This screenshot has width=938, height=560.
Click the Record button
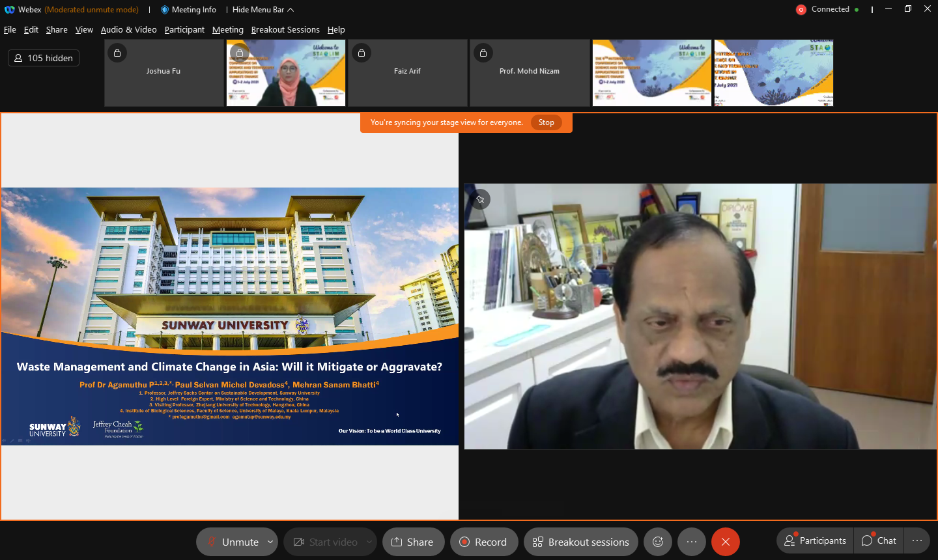pos(483,542)
